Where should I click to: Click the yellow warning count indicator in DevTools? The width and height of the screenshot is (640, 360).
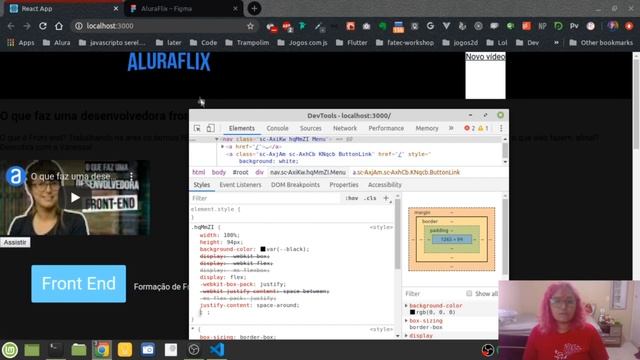483,128
